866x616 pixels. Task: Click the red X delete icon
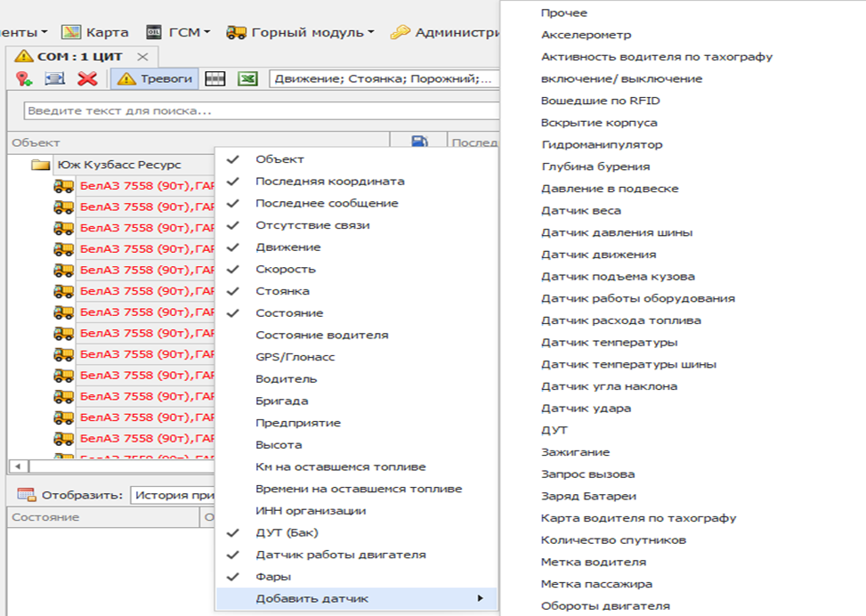coord(86,79)
